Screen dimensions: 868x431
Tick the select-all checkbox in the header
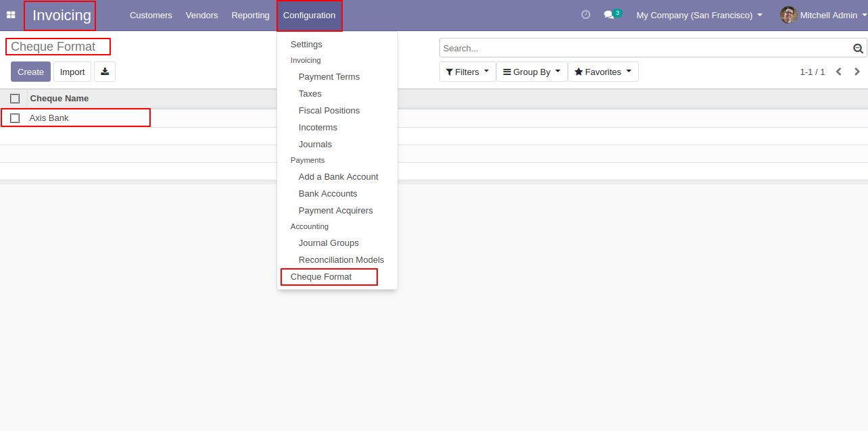pyautogui.click(x=15, y=99)
